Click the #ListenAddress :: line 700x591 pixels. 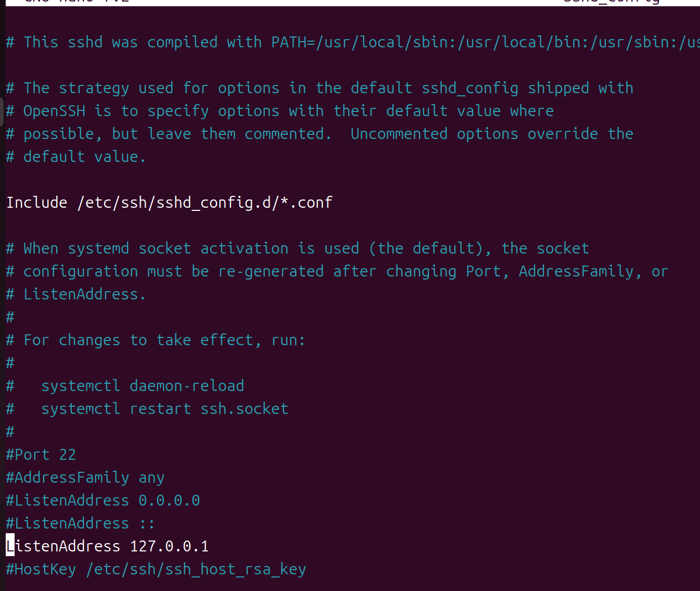click(x=81, y=523)
